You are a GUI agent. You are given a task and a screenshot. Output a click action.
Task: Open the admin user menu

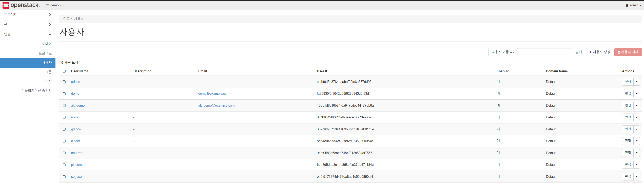(x=633, y=5)
